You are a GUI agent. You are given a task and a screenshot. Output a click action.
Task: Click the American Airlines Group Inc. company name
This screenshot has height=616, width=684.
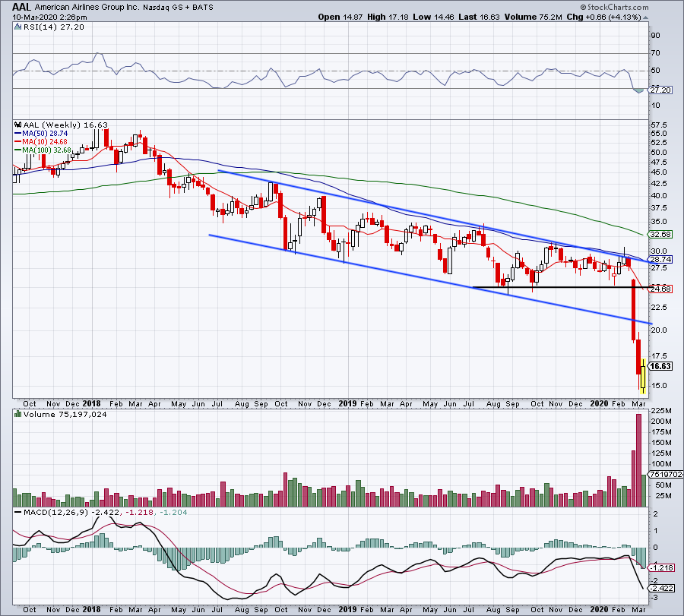pyautogui.click(x=87, y=8)
